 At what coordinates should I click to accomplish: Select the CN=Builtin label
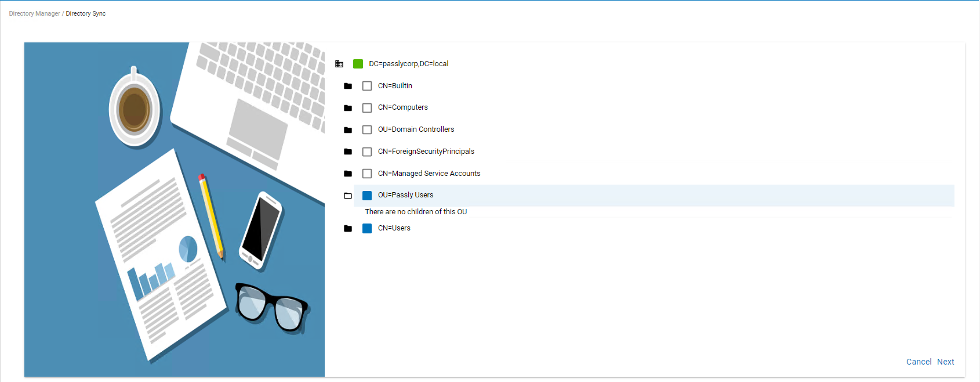(395, 86)
